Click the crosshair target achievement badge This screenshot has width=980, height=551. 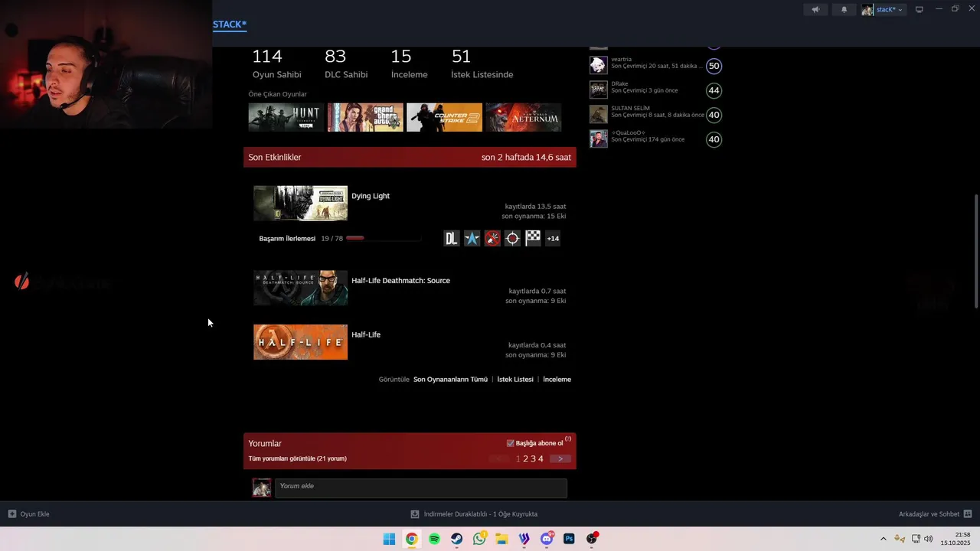[512, 239]
